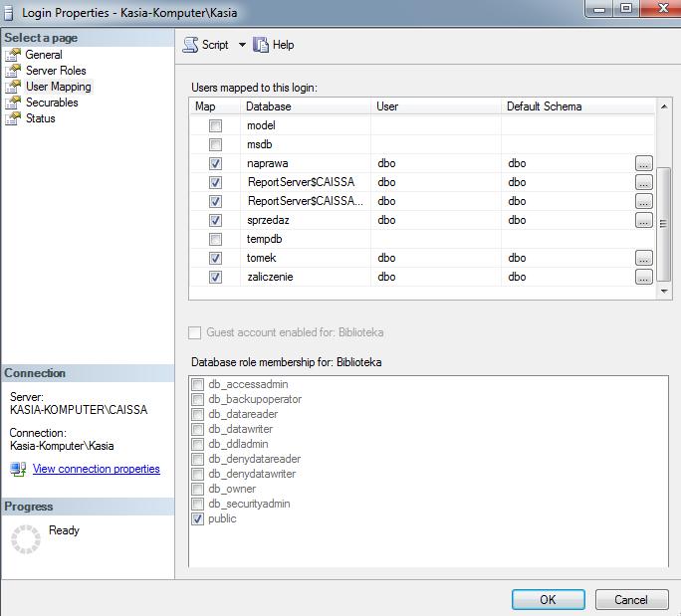Open View connection properties link
The image size is (681, 616).
(x=97, y=469)
